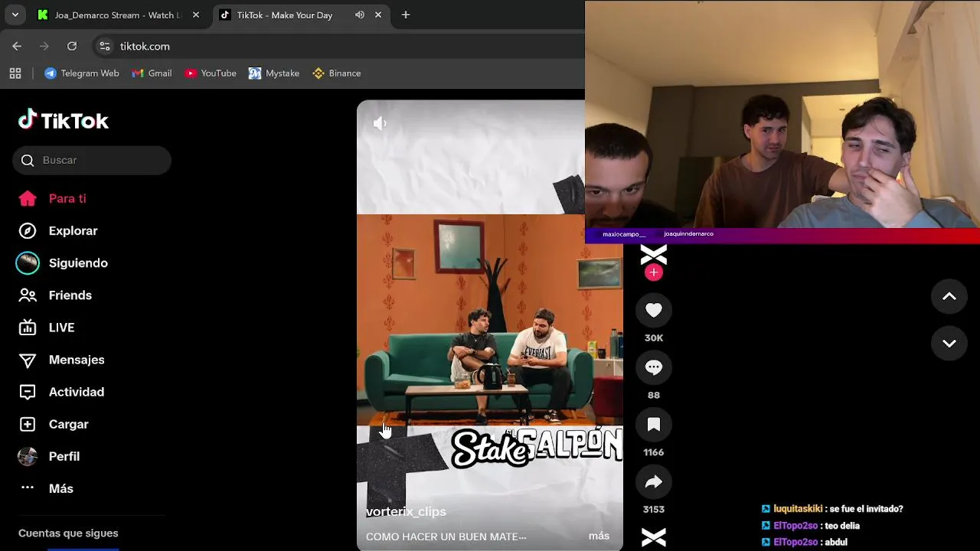Follow the creator with the plus badge

click(653, 272)
